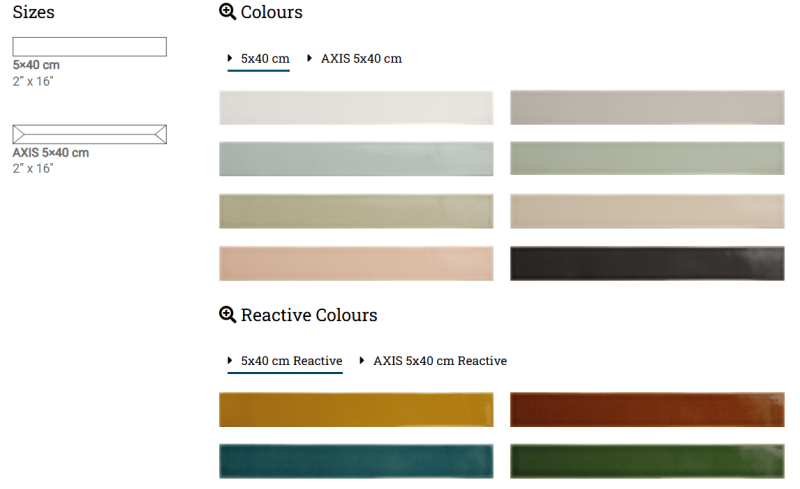Viewport: 800px width, 489px height.
Task: Select the teal blue reactive tile swatch
Action: click(x=356, y=461)
